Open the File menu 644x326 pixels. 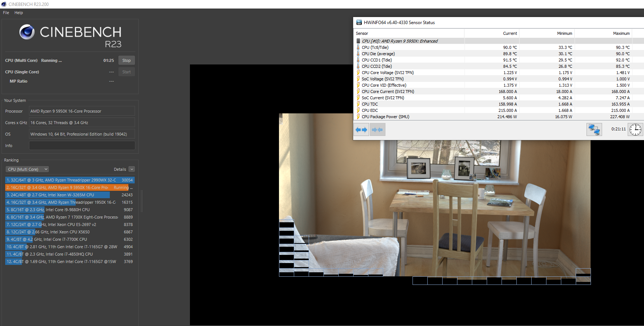(6, 13)
